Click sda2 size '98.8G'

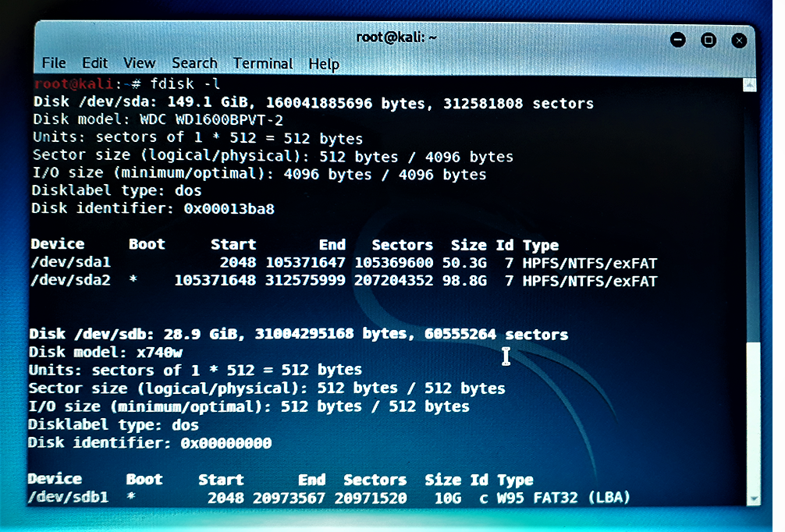[464, 280]
